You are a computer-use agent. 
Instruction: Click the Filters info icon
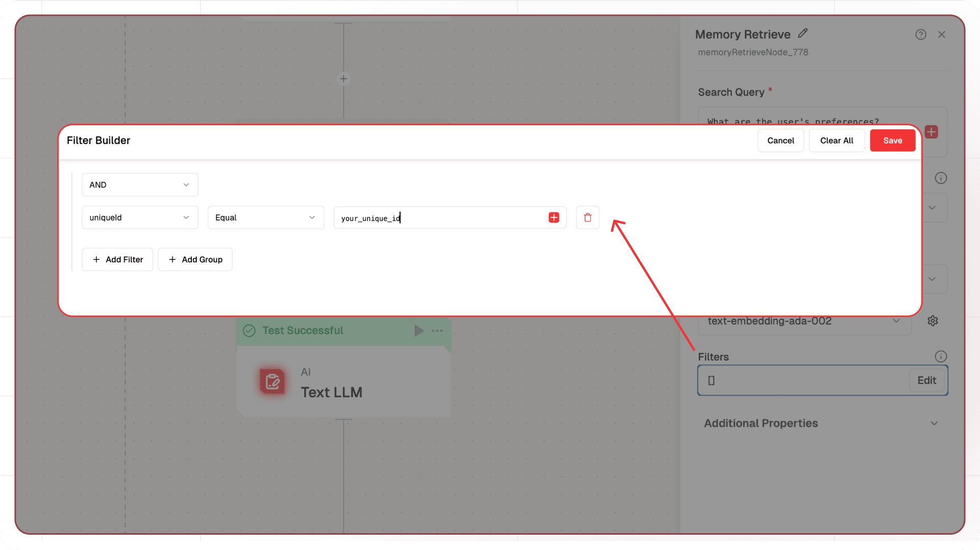(940, 356)
